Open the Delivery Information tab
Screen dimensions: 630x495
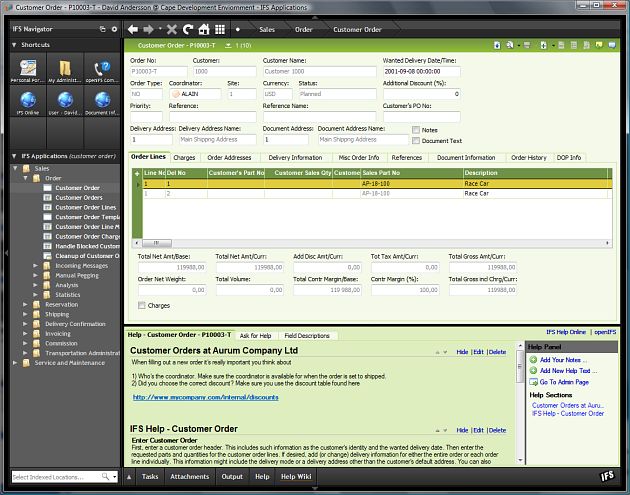tap(295, 158)
